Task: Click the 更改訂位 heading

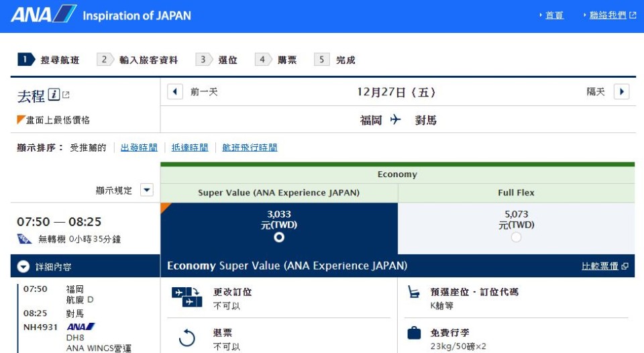Action: pos(233,292)
